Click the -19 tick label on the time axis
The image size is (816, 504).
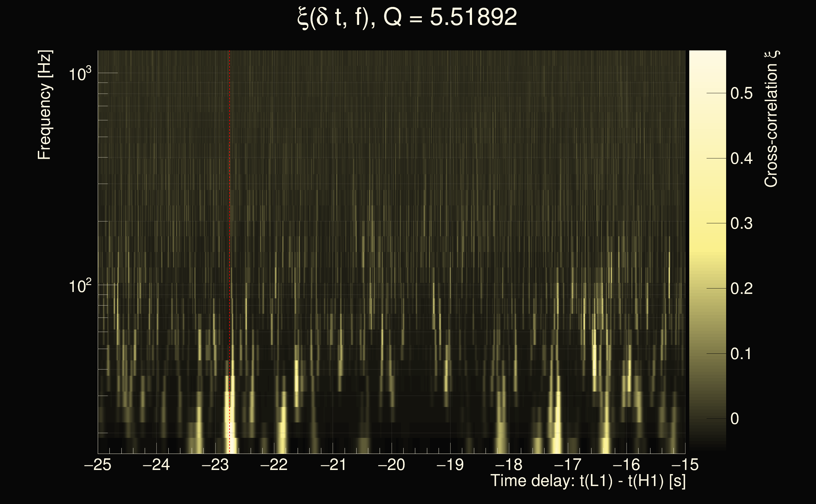tap(450, 465)
